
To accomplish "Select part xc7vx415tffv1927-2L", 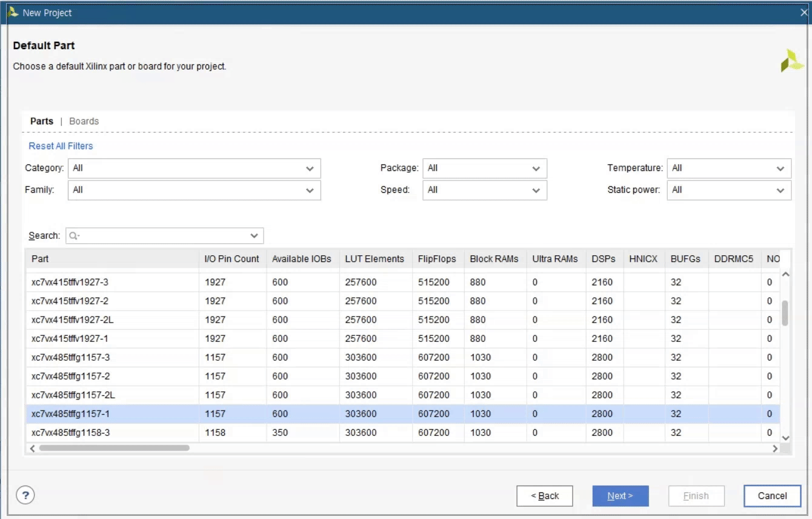I will point(402,320).
